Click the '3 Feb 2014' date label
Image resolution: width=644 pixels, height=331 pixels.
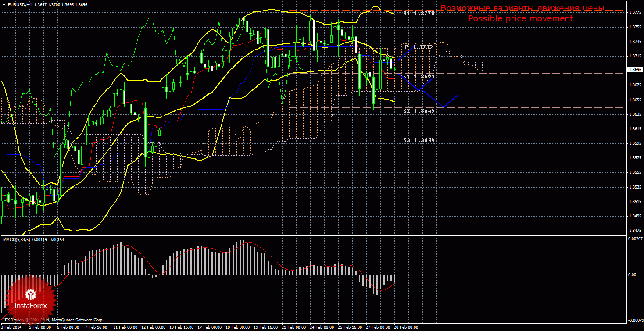click(11, 327)
